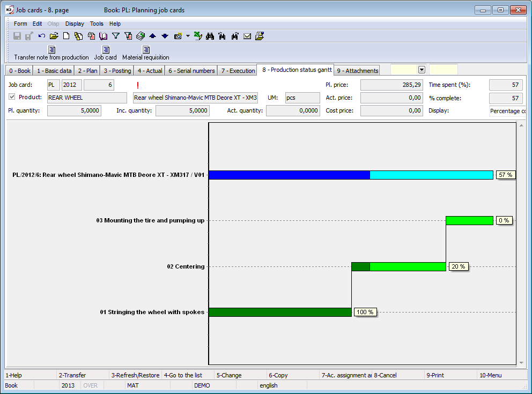Viewport: 532px width, 394px height.
Task: Open the camera icon dropdown arrow
Action: click(x=188, y=36)
